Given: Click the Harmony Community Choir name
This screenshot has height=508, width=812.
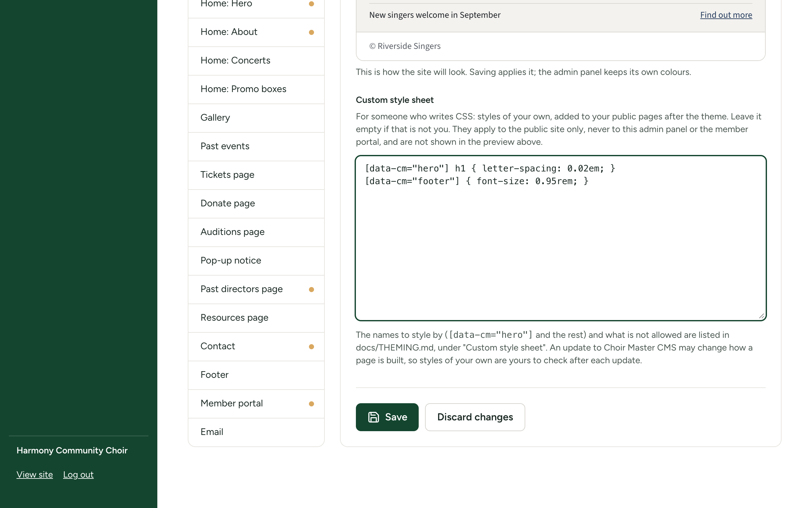Looking at the screenshot, I should click(x=72, y=450).
